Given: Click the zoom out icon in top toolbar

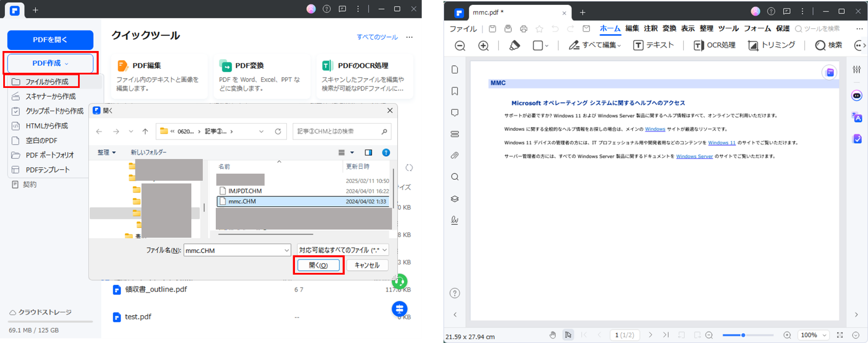Looking at the screenshot, I should [460, 46].
